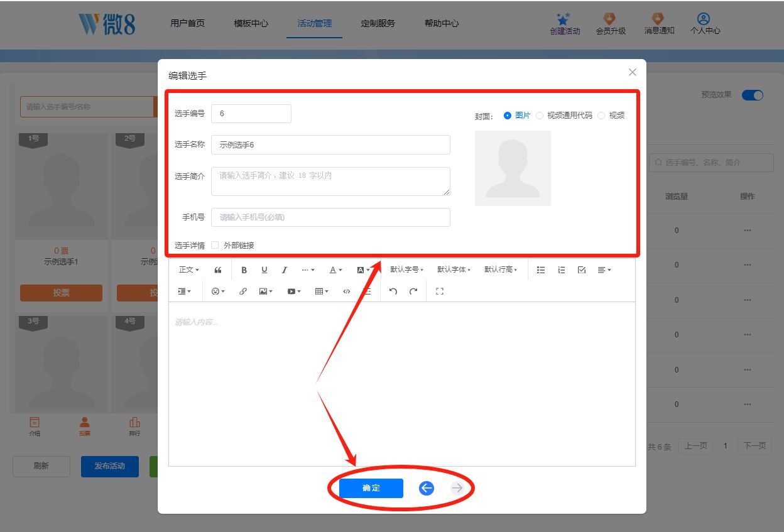Go to 活动管理 in the navigation
The image size is (784, 532).
(314, 23)
